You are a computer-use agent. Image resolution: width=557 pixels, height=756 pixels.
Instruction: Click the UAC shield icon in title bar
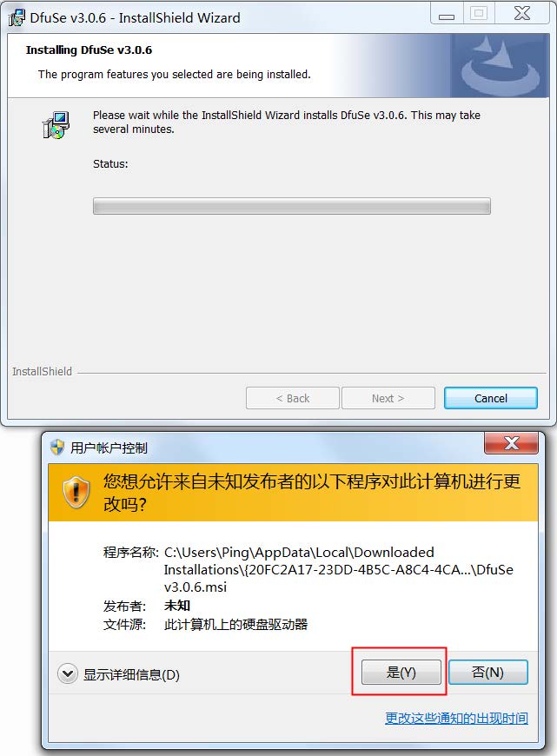[x=57, y=448]
